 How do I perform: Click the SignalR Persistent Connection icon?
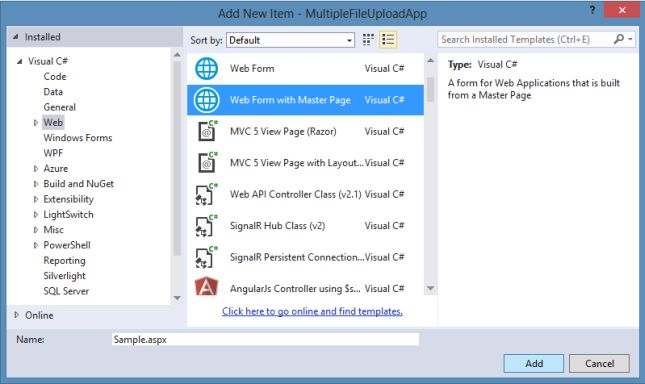click(206, 257)
